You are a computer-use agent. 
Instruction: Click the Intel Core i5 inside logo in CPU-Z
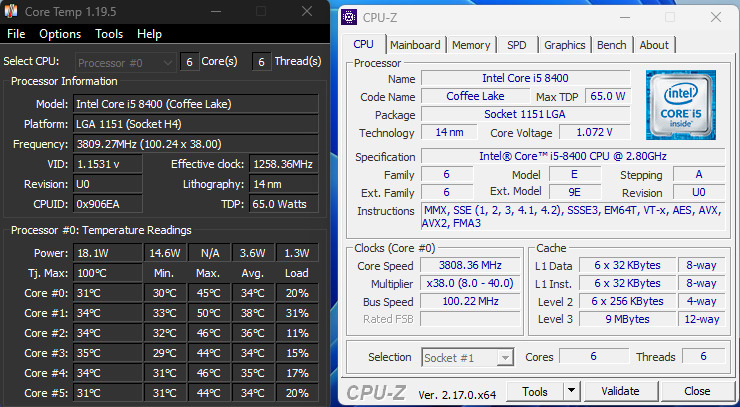tap(681, 105)
